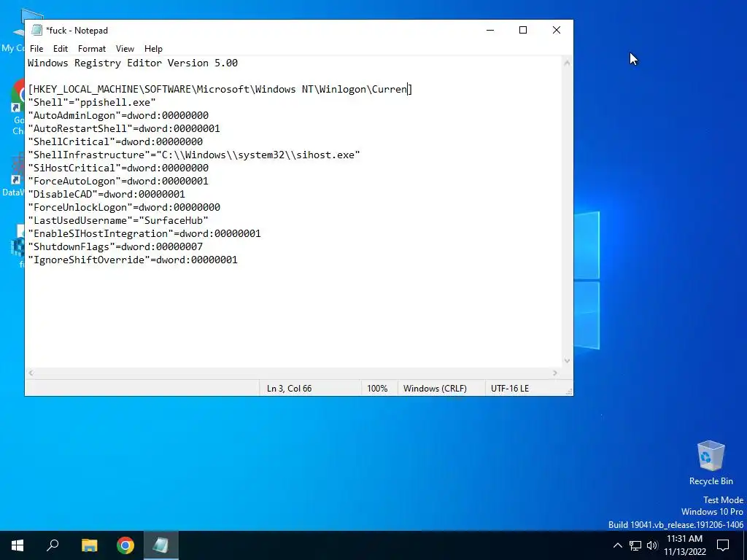Viewport: 747px width, 560px height.
Task: Click the "AutoRestartShell" line
Action: [124, 128]
